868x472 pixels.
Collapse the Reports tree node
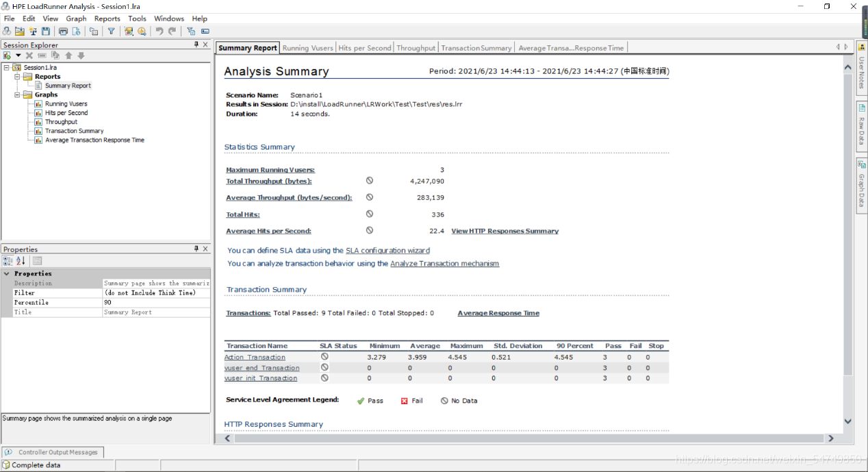tap(18, 77)
